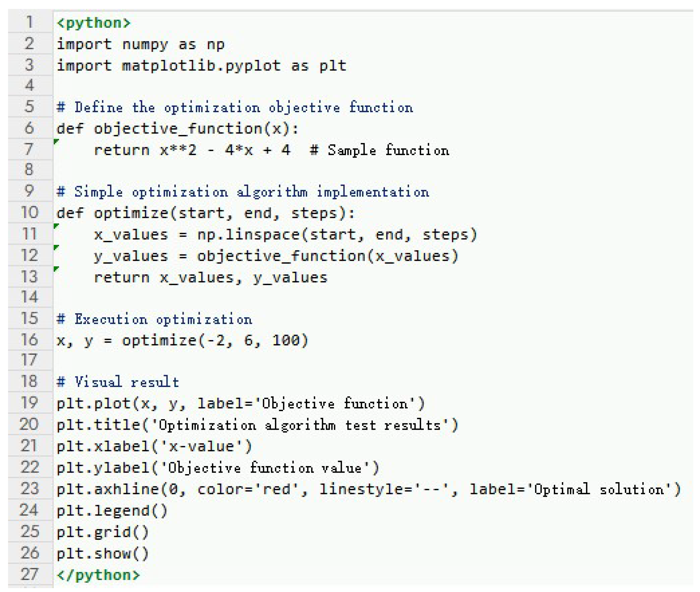Viewport: 700px width, 592px height.
Task: Place cursor on the plt.show() line
Action: click(x=102, y=553)
